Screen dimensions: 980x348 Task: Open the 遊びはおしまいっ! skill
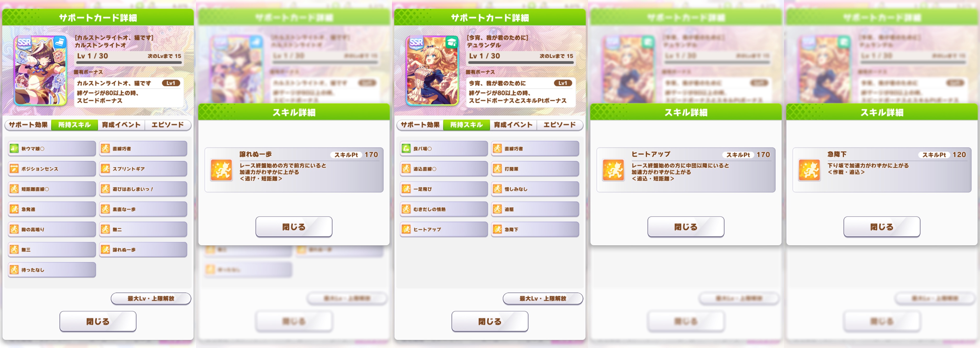pyautogui.click(x=143, y=189)
